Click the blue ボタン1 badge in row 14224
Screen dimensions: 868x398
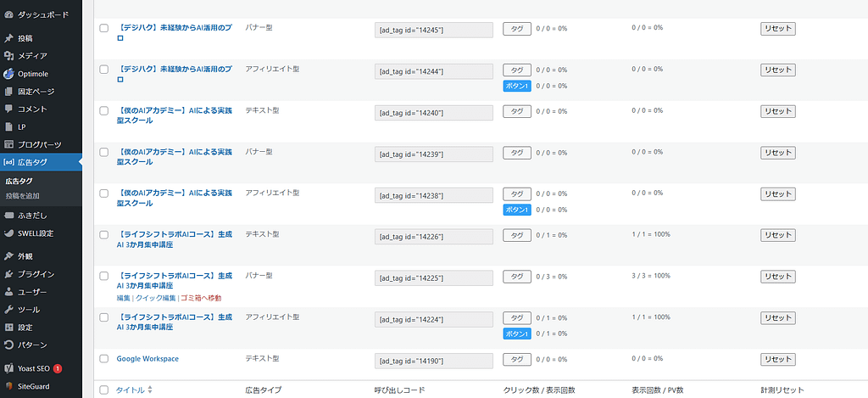(x=516, y=334)
